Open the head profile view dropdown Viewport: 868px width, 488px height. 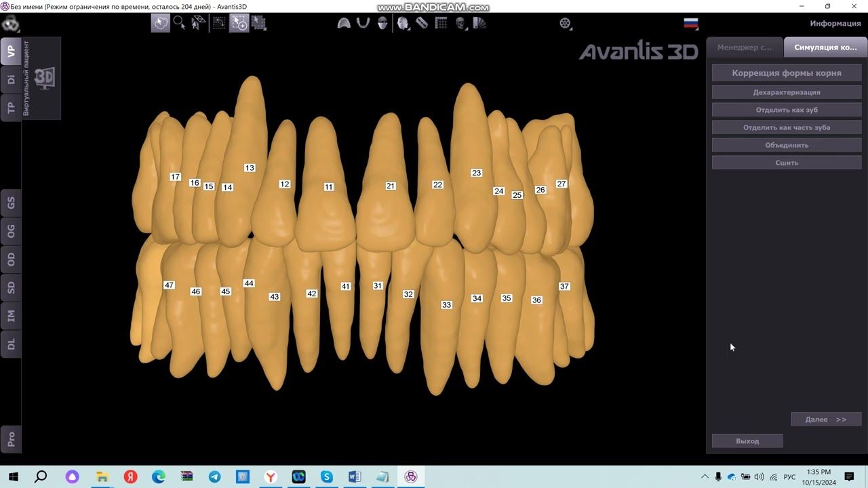[403, 23]
